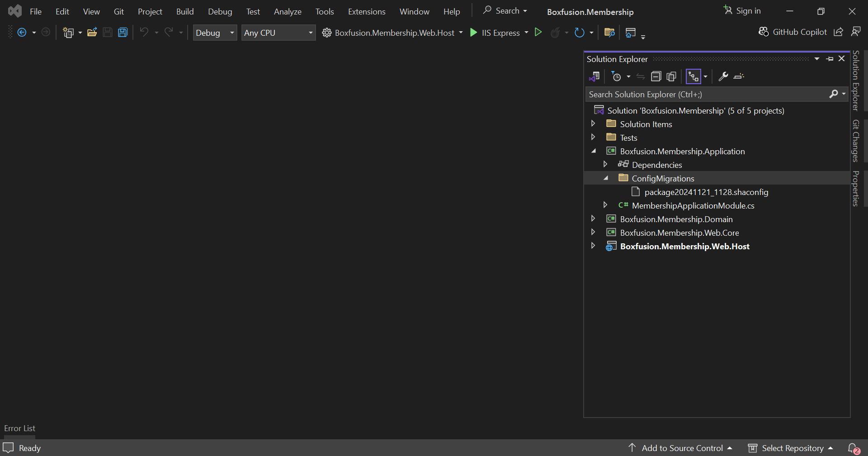Click the Pending Changes Filter clock icon
Viewport: 868px width, 456px height.
tap(616, 77)
